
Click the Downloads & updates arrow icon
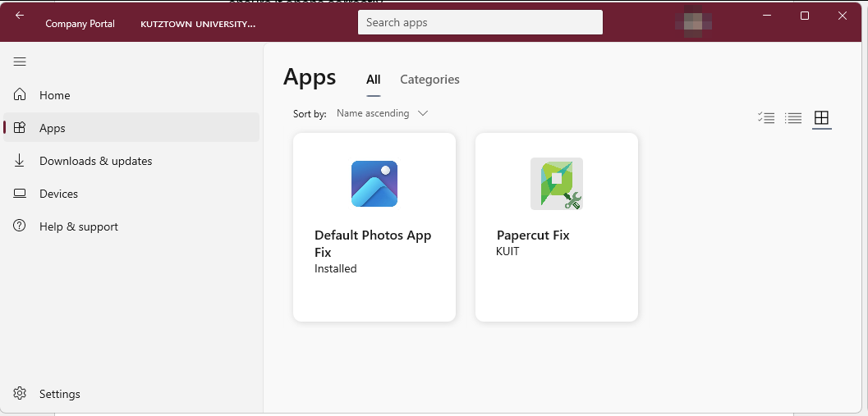click(20, 161)
